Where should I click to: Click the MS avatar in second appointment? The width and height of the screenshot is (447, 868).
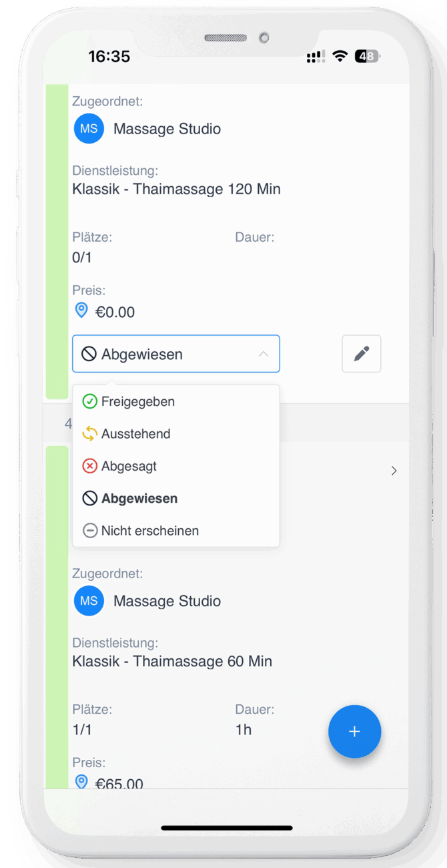(x=89, y=601)
